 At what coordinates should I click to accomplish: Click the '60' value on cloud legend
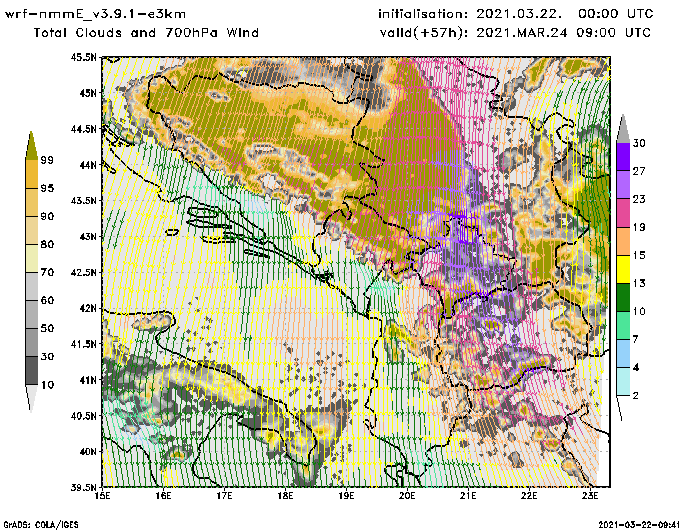point(47,300)
